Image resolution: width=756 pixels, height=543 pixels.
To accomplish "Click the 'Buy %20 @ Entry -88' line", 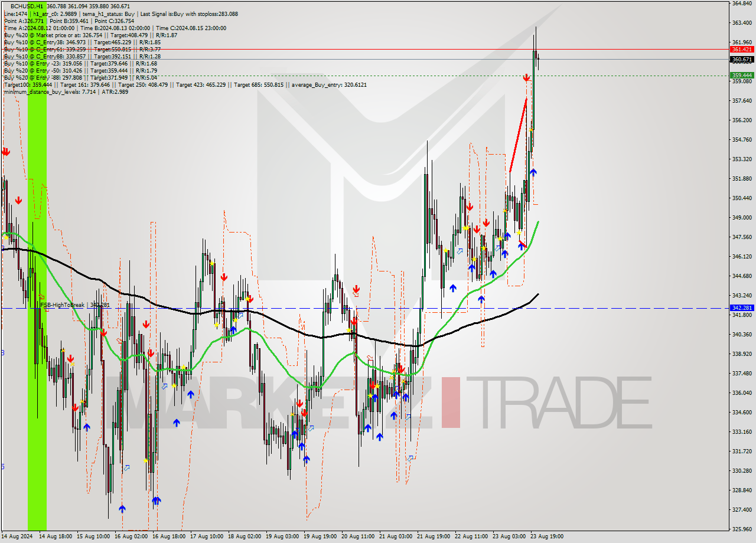I will coord(80,77).
